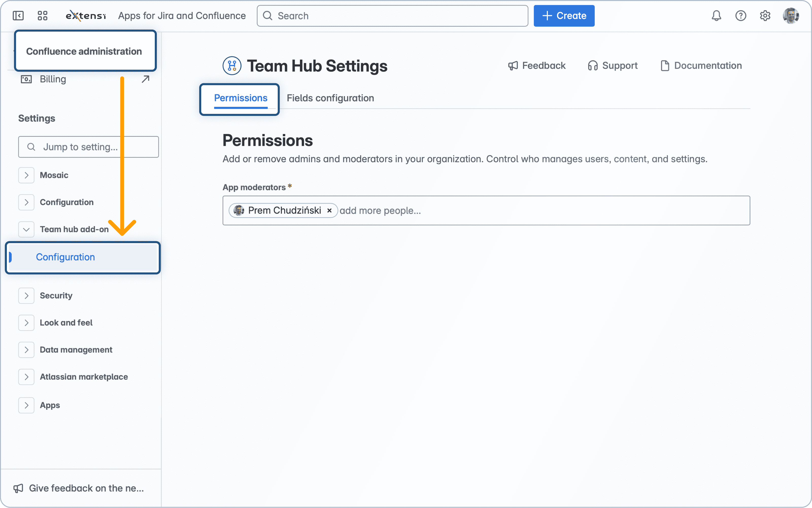
Task: Switch to the Fields configuration tab
Action: [x=330, y=98]
